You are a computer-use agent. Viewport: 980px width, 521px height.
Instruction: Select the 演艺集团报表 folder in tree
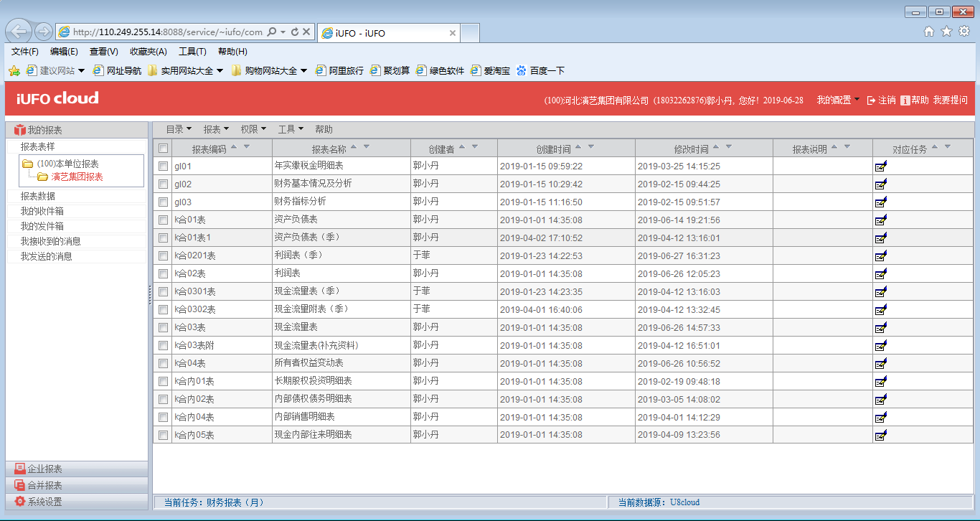(x=77, y=177)
